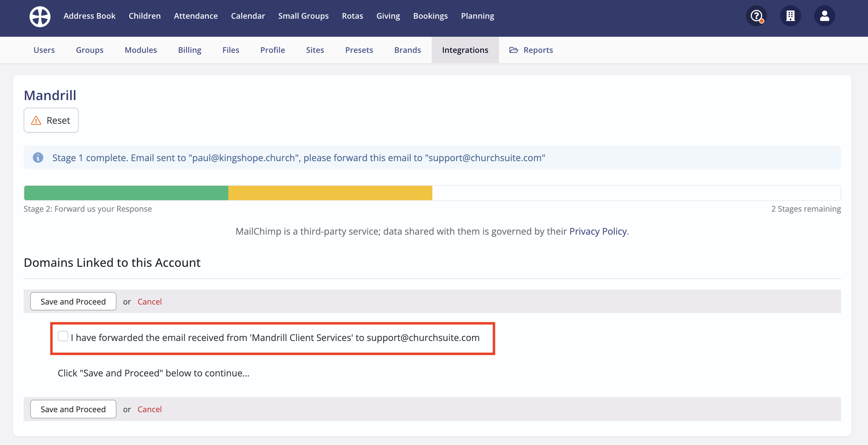Click the forwarded email checkbox label text
The height and width of the screenshot is (445, 868).
click(x=275, y=338)
